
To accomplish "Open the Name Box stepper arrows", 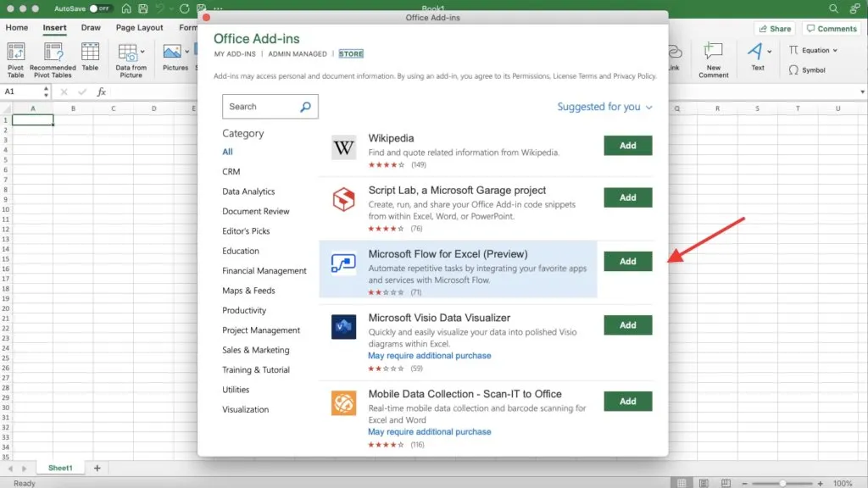I will pyautogui.click(x=46, y=91).
